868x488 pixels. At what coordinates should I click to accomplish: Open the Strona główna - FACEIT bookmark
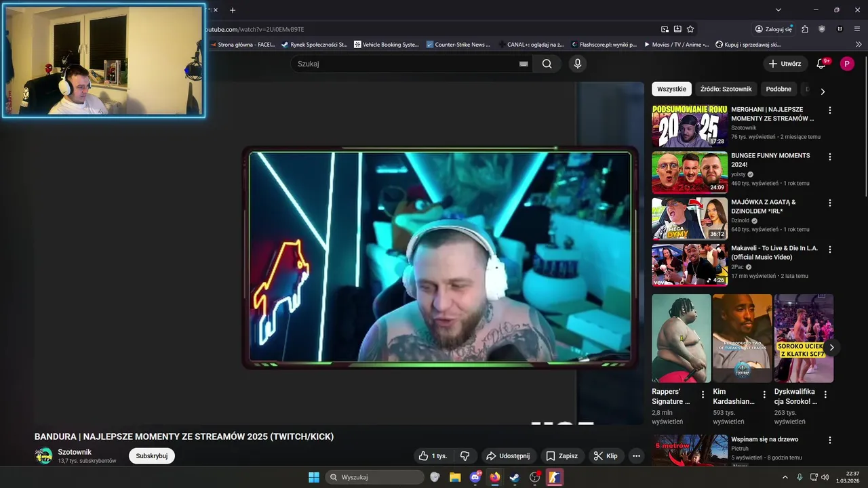click(241, 45)
